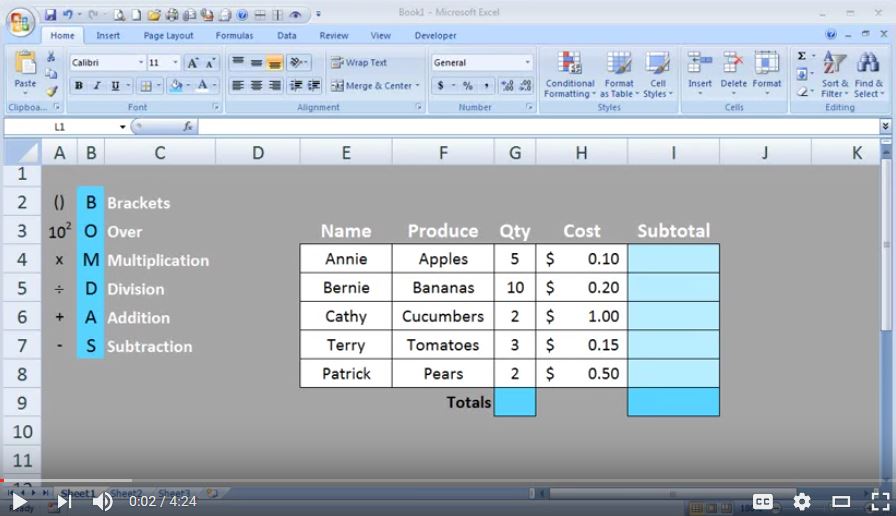Open Format as Table dropdown

click(x=619, y=74)
